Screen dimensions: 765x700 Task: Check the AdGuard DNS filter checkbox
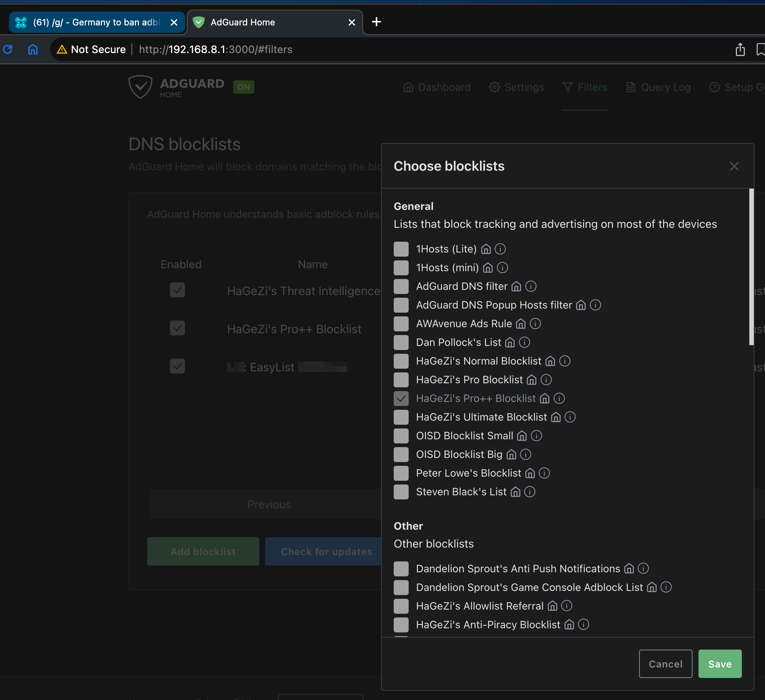click(401, 286)
